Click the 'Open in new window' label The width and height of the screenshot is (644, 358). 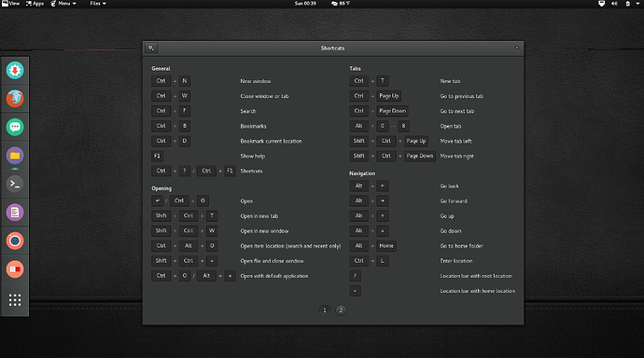pos(264,231)
